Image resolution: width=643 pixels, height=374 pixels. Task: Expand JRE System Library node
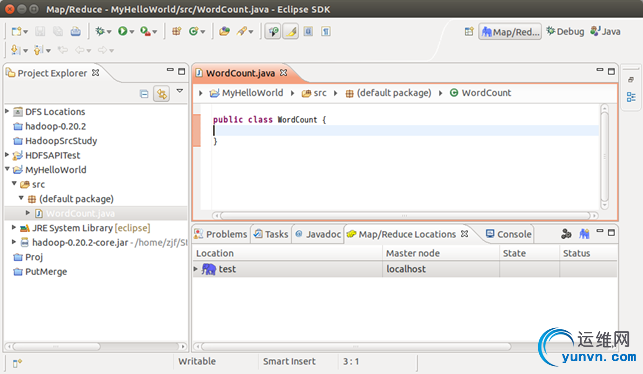click(14, 227)
